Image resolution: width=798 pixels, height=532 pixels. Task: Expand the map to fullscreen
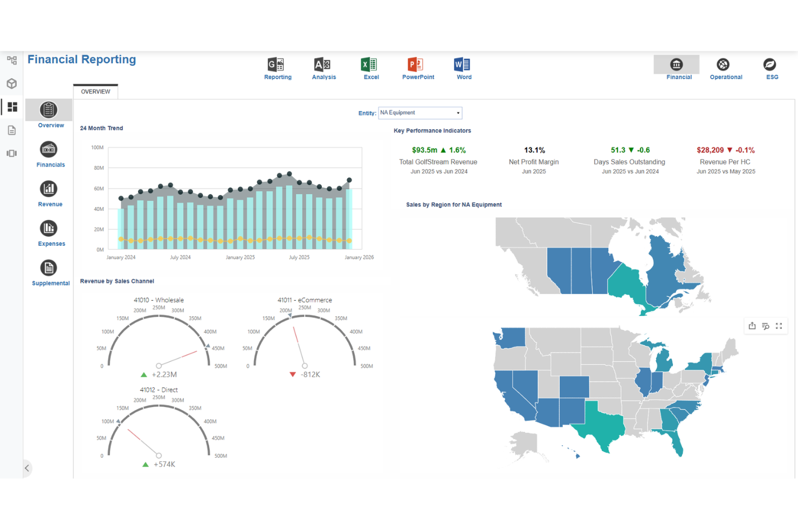[779, 326]
